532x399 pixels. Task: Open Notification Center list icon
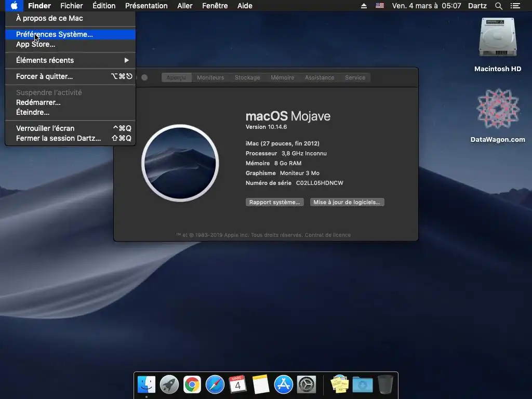click(x=515, y=6)
